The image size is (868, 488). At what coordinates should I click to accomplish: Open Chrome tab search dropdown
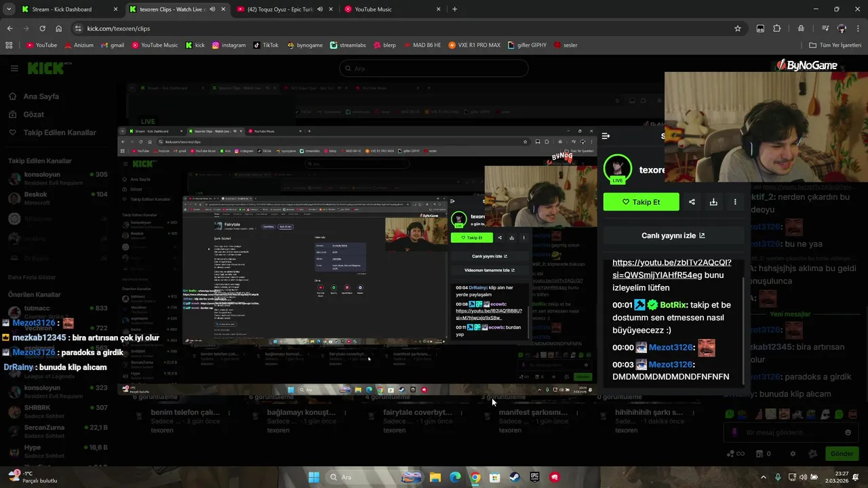click(7, 9)
